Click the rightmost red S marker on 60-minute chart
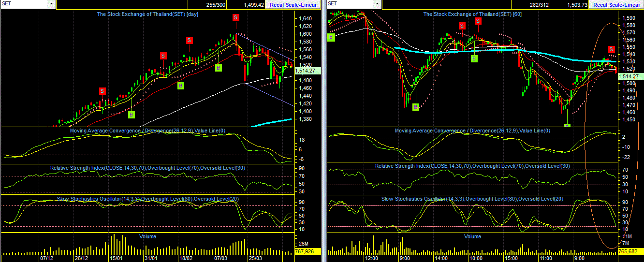This screenshot has width=644, height=262. click(611, 49)
